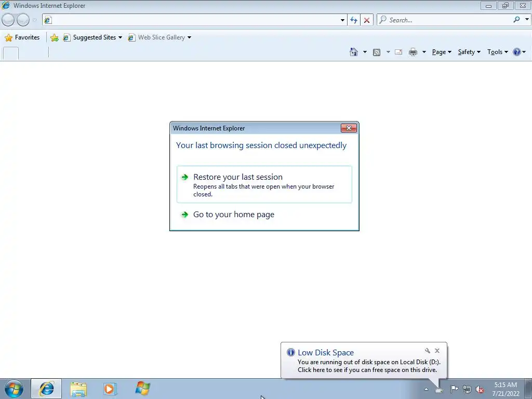The width and height of the screenshot is (532, 399).
Task: Open the Tools menu
Action: tap(497, 52)
